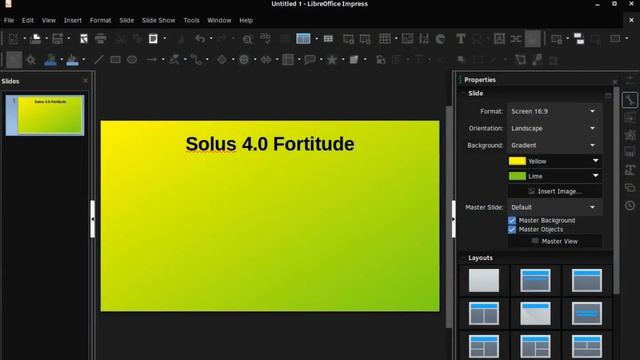Open the Format dropdown showing Screen 16:9

[554, 111]
